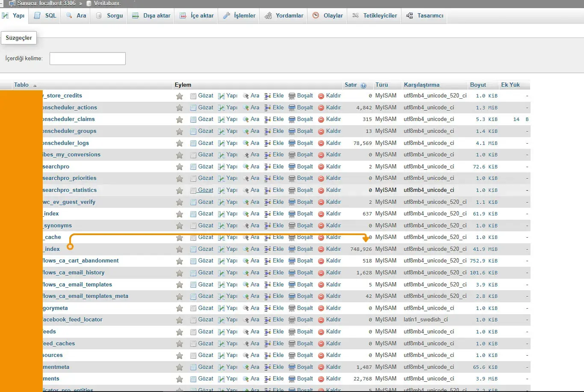Open the İşlemler tab
Screen dimensions: 584x392
click(239, 15)
